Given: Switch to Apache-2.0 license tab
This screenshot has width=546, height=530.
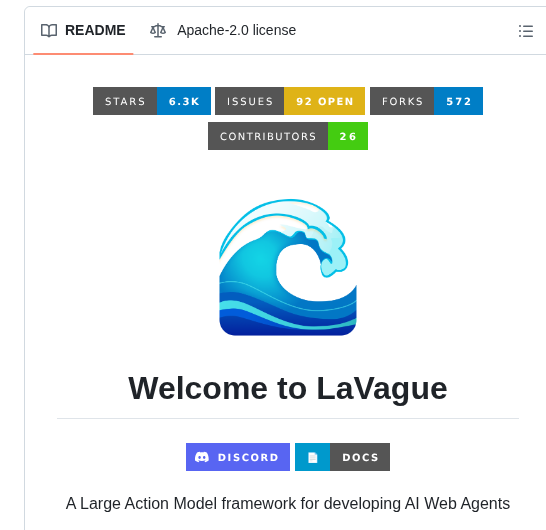Looking at the screenshot, I should pyautogui.click(x=223, y=31).
